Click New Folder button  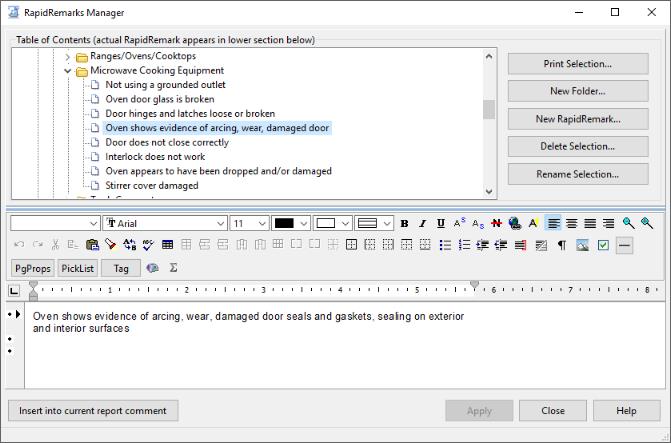[578, 91]
